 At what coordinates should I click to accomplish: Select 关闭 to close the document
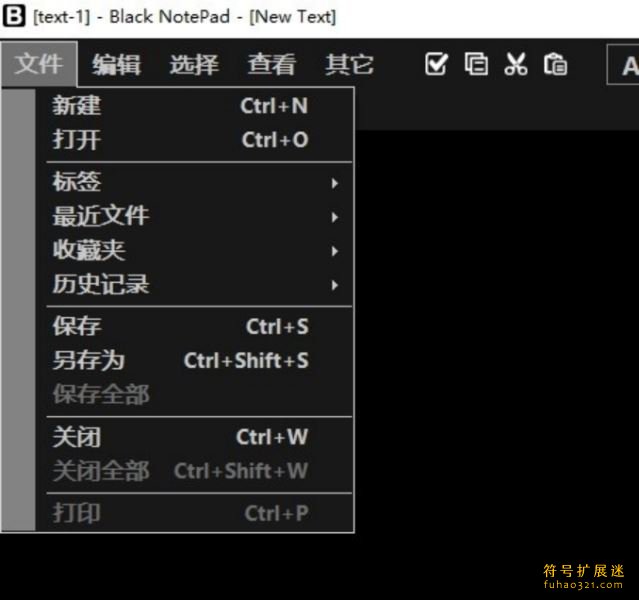tap(195, 437)
